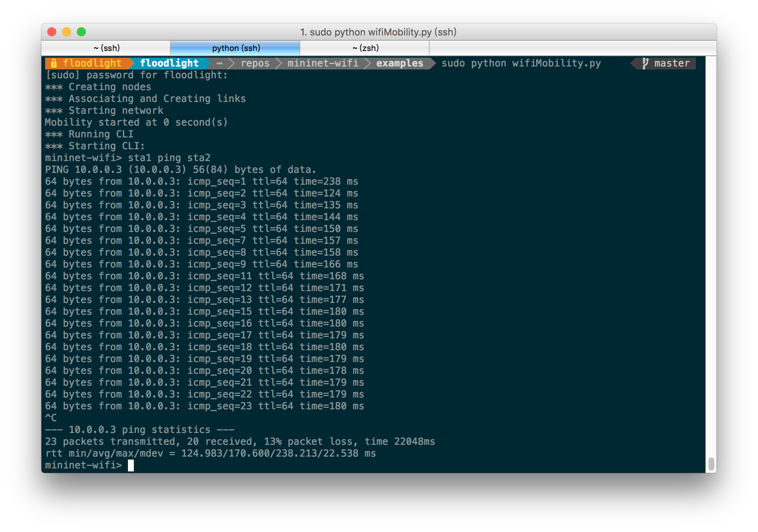This screenshot has width=758, height=532.
Task: Click the '^C' interrupt line
Action: (x=51, y=418)
